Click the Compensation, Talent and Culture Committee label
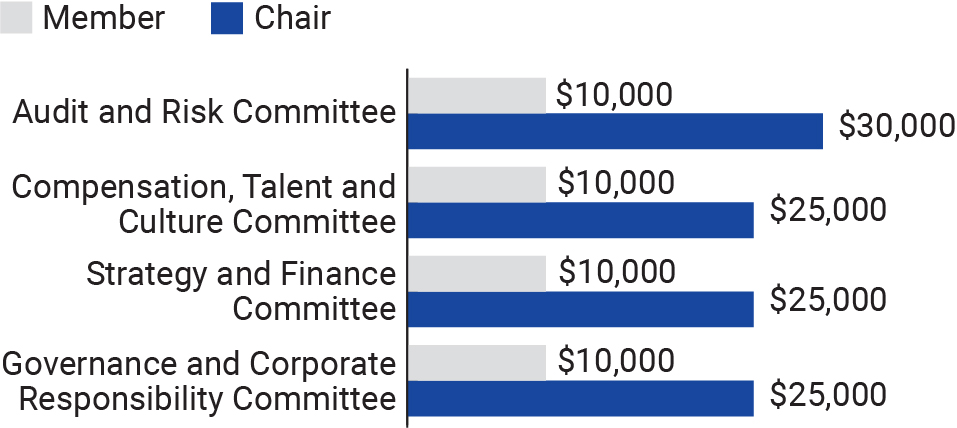Screen dimensions: 957x428 (204, 203)
